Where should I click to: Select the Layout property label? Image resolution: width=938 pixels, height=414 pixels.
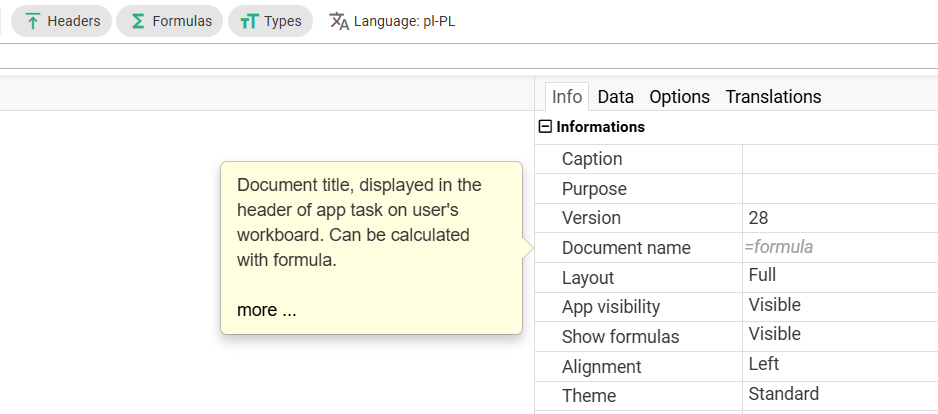click(x=587, y=278)
